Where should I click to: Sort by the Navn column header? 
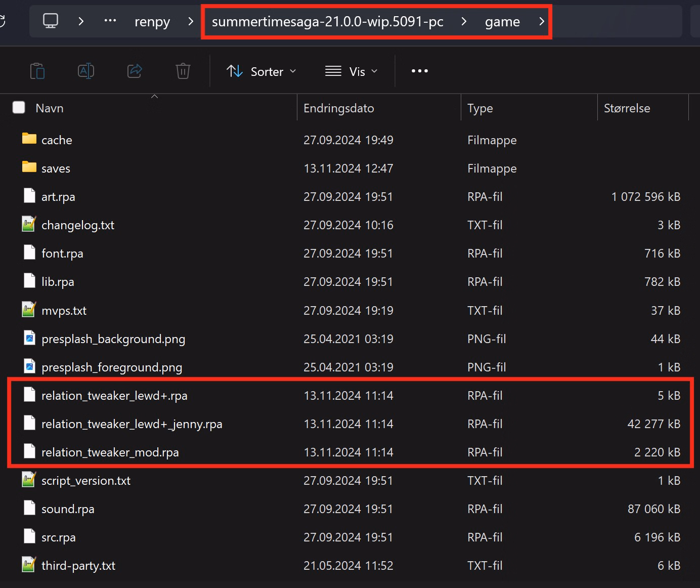[x=50, y=108]
